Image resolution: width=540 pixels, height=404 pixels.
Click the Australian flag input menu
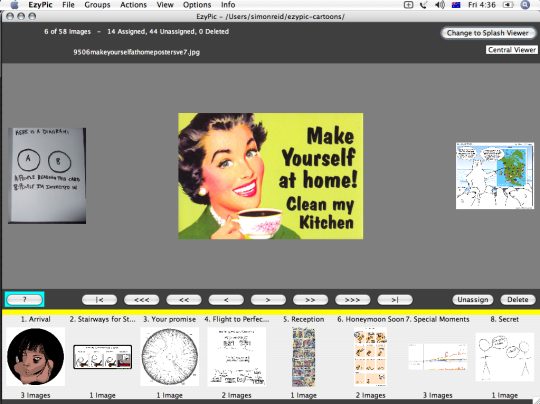pos(456,5)
